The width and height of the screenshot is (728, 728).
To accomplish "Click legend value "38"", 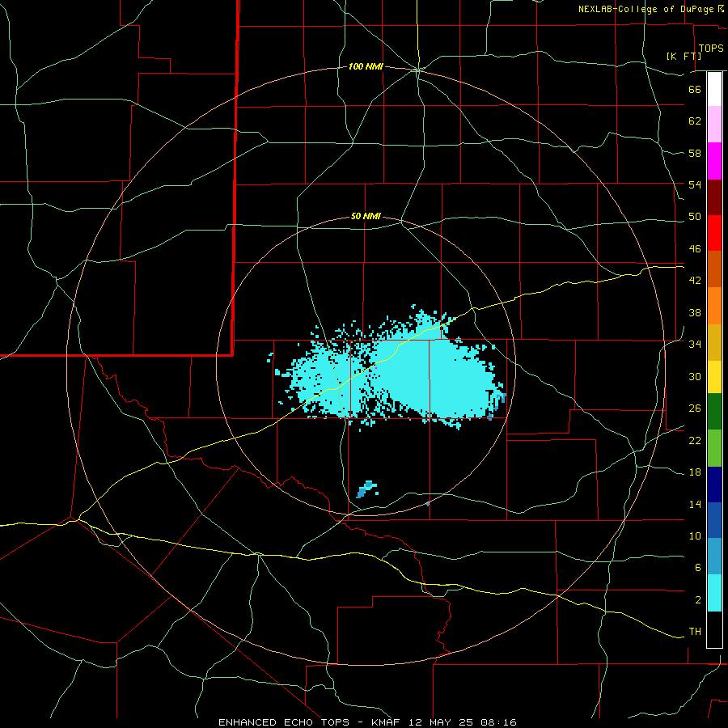I will [695, 312].
